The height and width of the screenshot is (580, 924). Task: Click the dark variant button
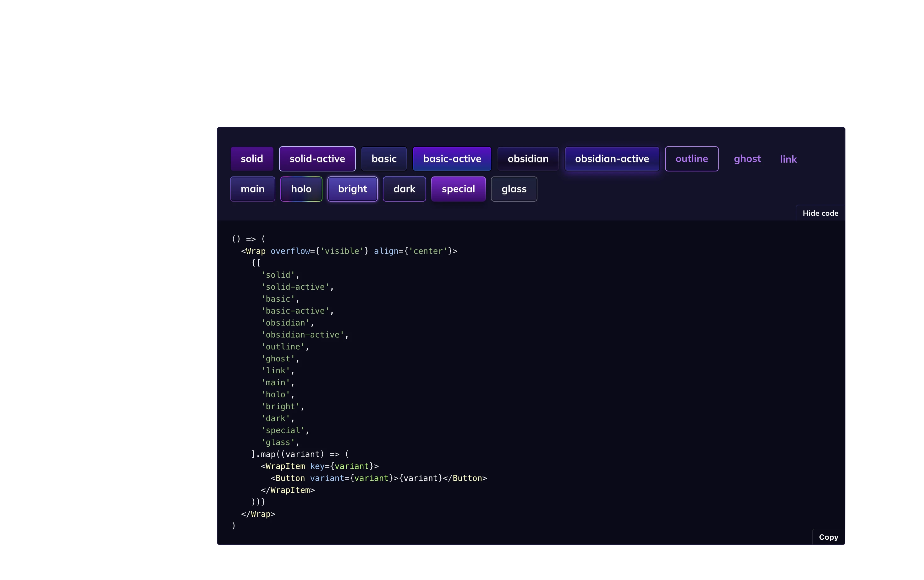point(404,189)
